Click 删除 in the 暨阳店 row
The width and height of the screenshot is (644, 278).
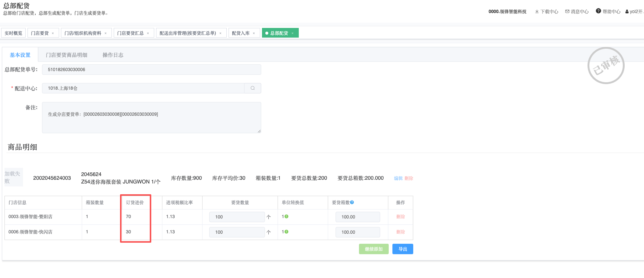[400, 217]
